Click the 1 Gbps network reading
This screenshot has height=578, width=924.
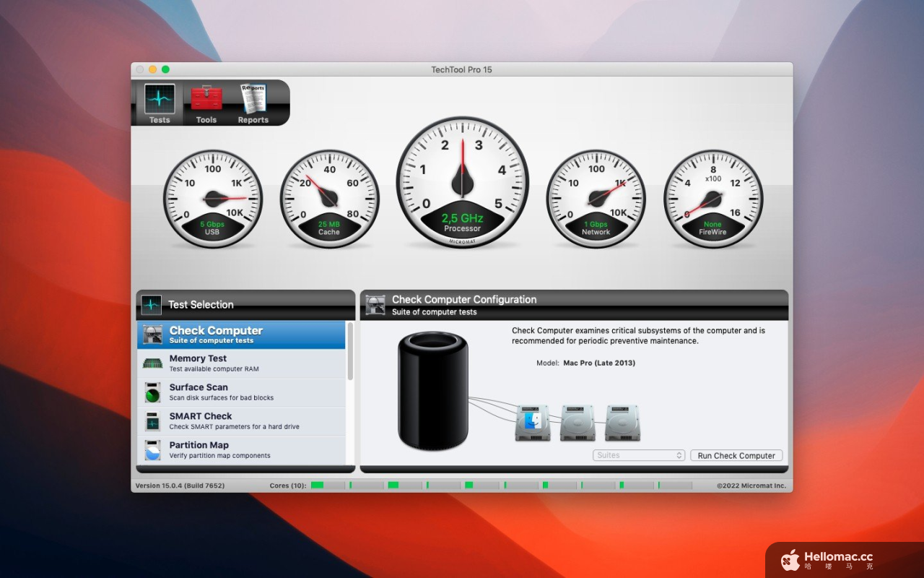coord(596,225)
